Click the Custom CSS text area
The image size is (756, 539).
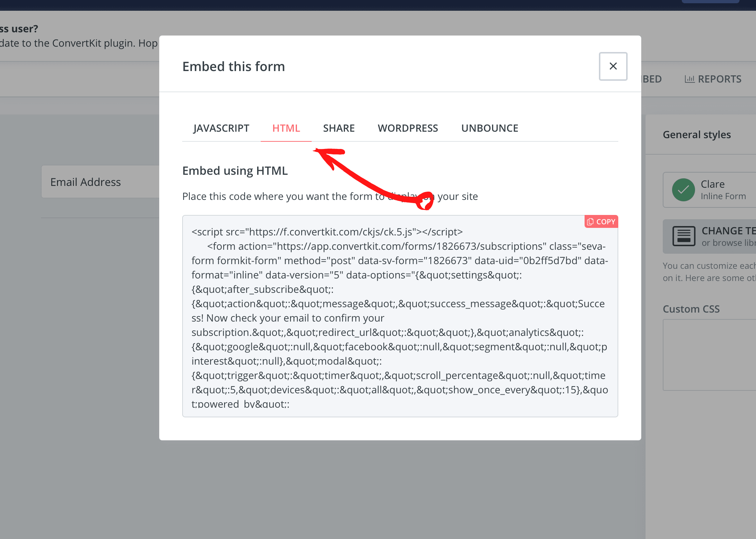[709, 355]
